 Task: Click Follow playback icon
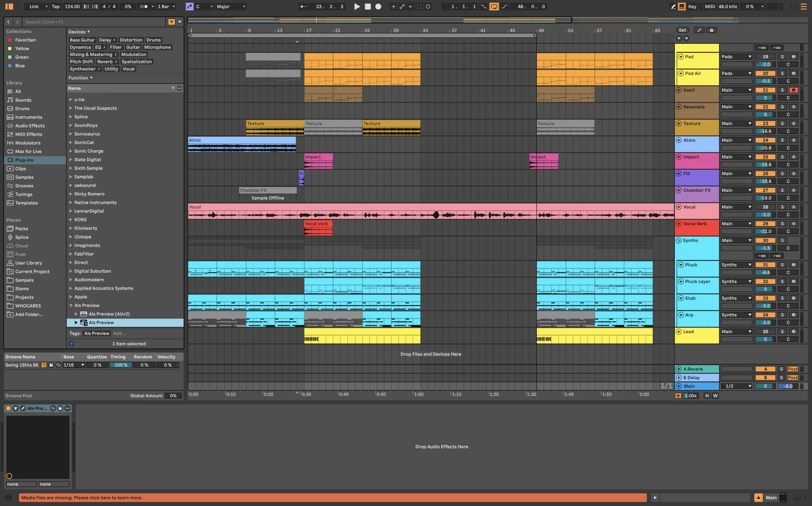click(303, 6)
